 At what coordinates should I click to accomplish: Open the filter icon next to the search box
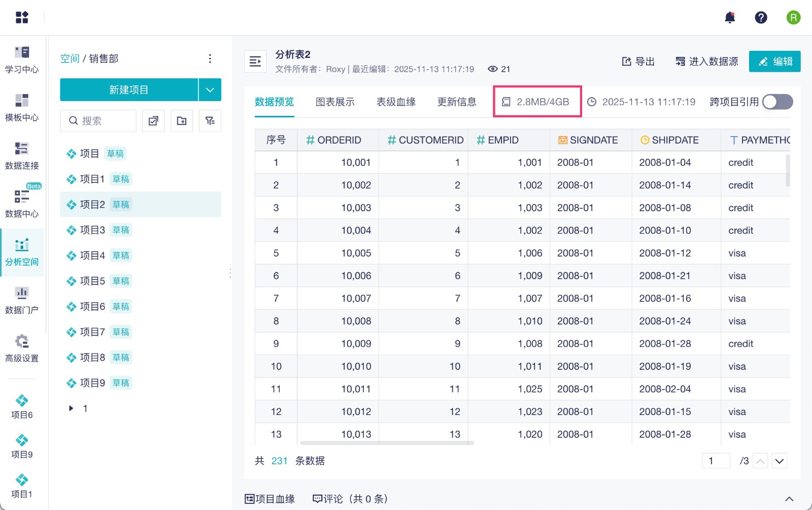click(x=210, y=120)
